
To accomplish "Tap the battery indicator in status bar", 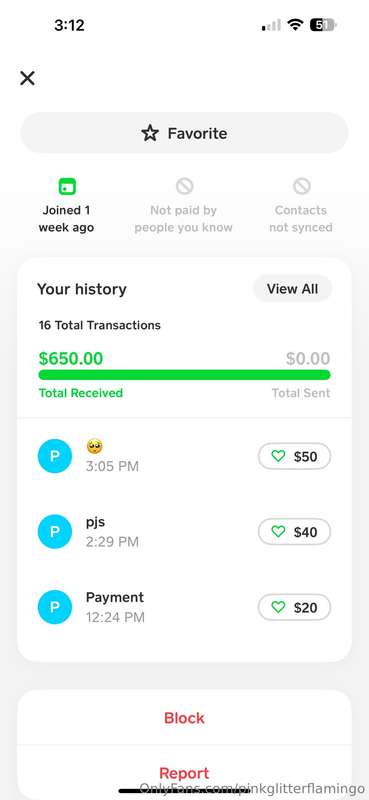I will 323,25.
